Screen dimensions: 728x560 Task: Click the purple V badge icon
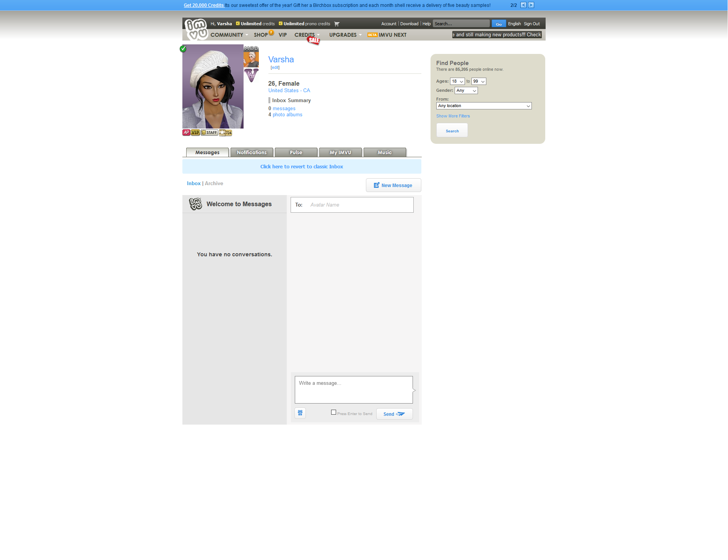click(x=251, y=75)
